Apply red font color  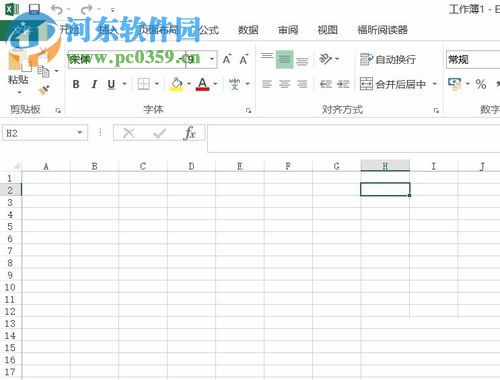[x=203, y=84]
